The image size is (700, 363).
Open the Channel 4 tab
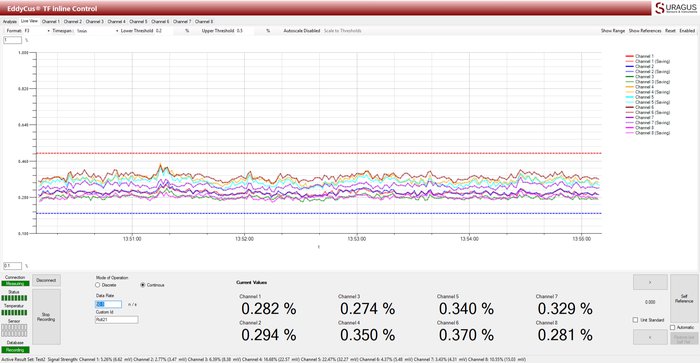pos(116,21)
